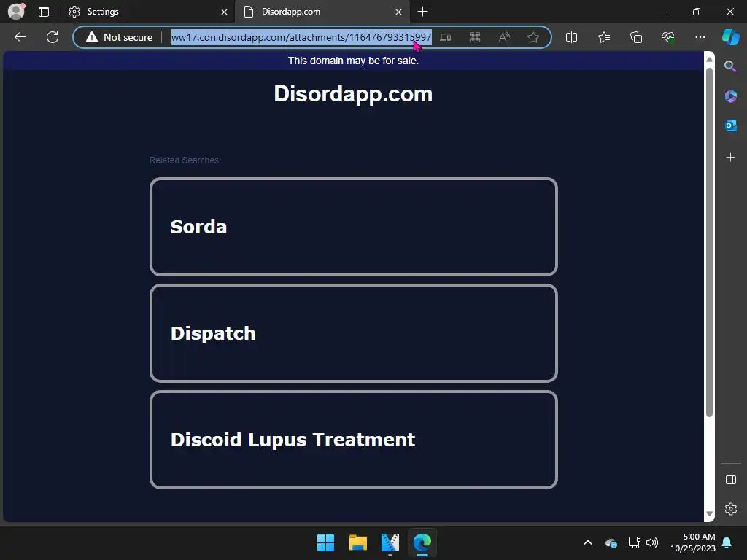
Task: Enable Read aloud from address bar
Action: tap(504, 37)
